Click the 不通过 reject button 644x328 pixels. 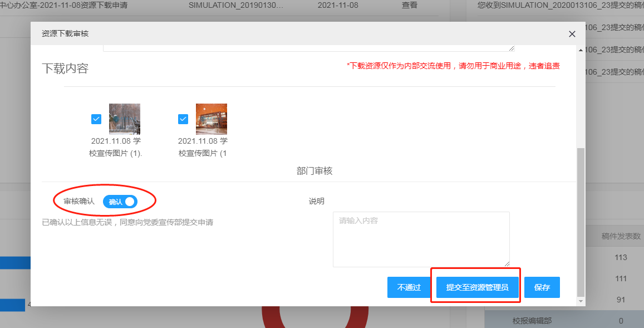coord(409,287)
